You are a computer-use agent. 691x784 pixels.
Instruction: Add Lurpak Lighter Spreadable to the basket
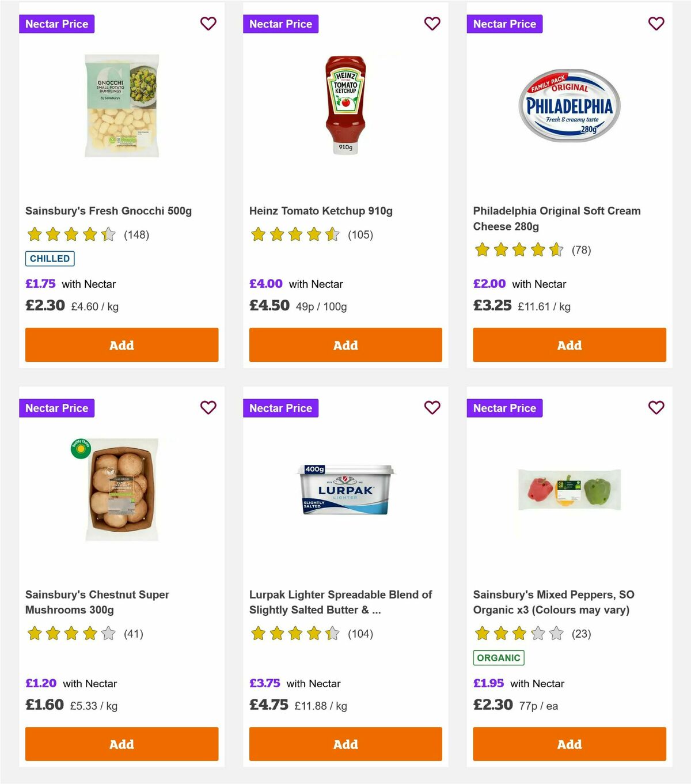[x=345, y=744]
